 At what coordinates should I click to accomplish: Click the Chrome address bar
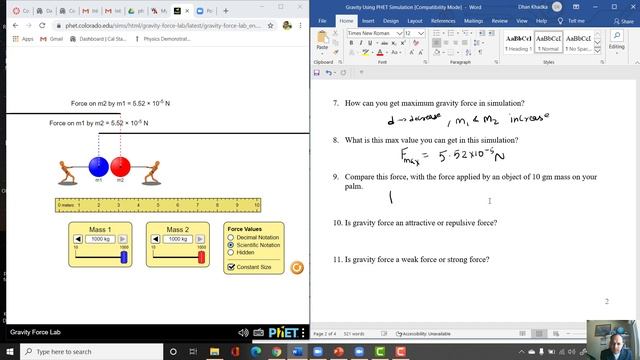click(x=163, y=26)
